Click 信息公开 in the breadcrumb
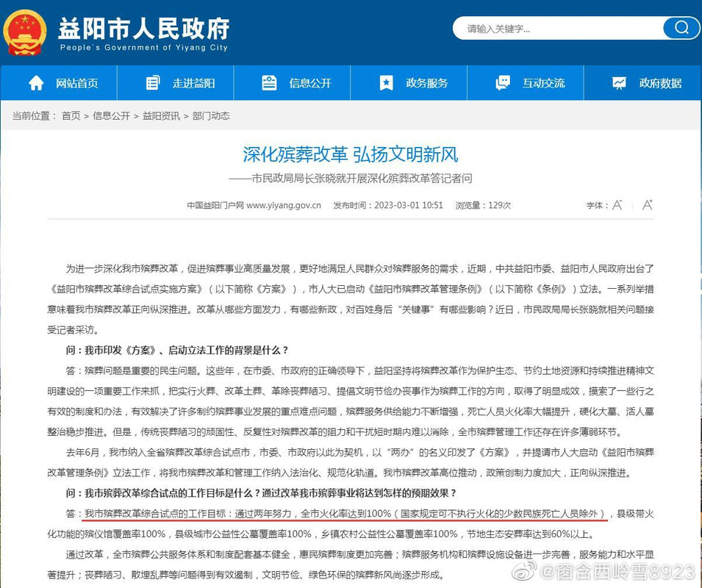This screenshot has height=588, width=702. 111,116
